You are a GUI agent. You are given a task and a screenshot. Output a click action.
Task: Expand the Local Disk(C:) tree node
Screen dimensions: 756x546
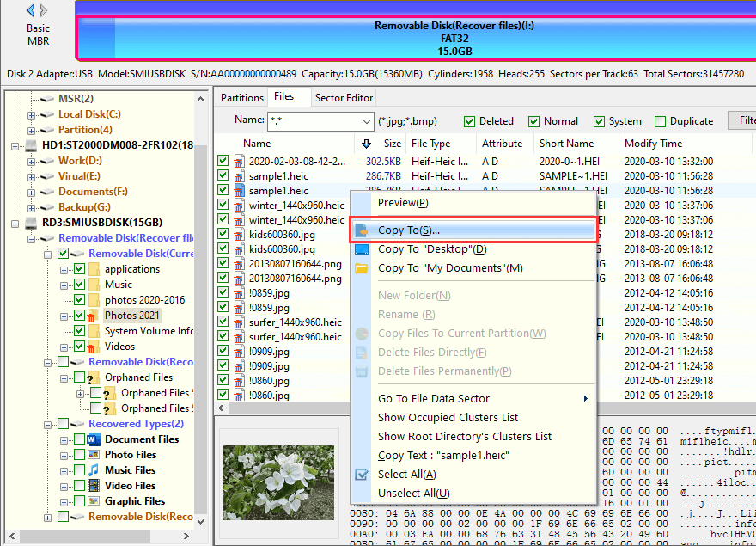(x=32, y=114)
